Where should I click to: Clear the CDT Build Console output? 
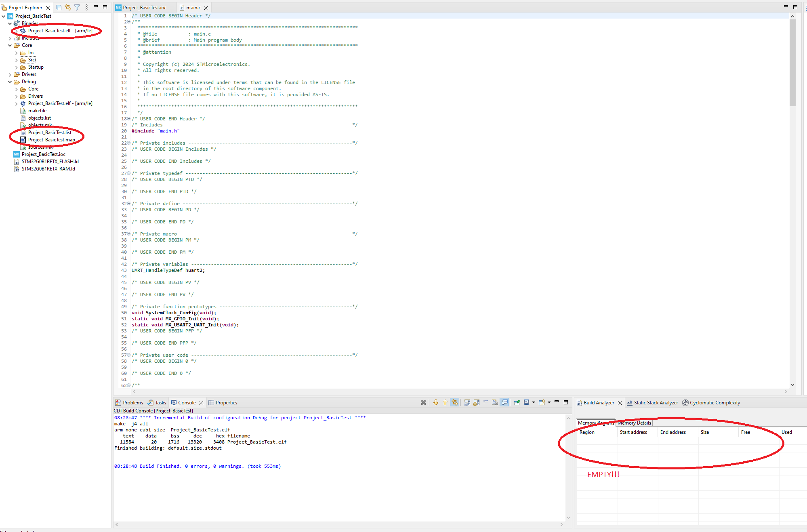pyautogui.click(x=495, y=402)
